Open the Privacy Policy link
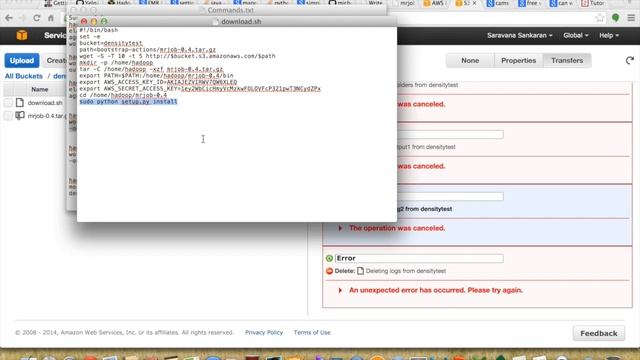The height and width of the screenshot is (360, 640). (264, 333)
